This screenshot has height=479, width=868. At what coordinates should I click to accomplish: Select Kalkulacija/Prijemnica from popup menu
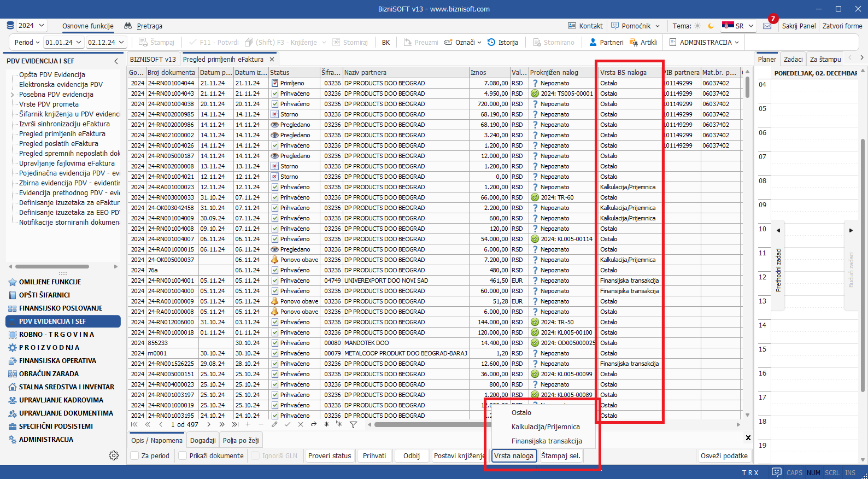(545, 427)
